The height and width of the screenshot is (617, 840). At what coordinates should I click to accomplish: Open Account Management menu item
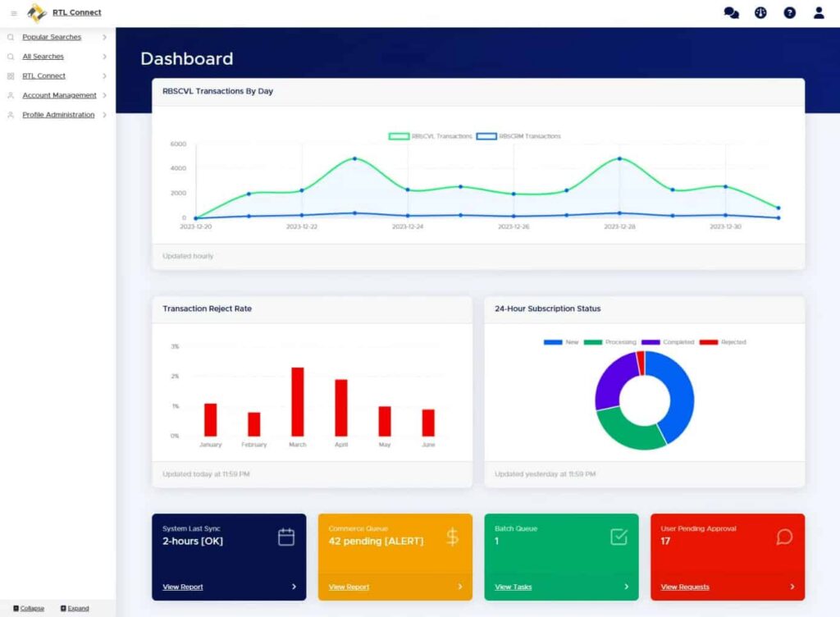coord(59,95)
